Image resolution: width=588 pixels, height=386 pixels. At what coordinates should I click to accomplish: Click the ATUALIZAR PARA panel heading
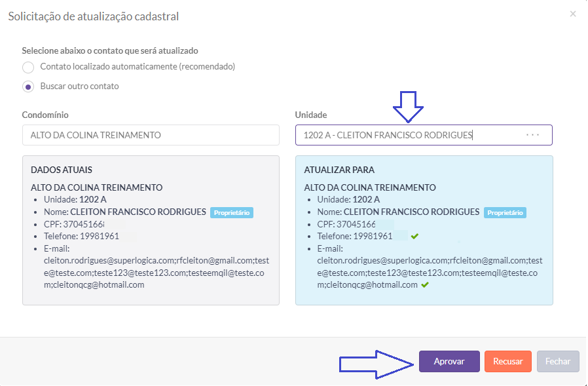pyautogui.click(x=339, y=170)
